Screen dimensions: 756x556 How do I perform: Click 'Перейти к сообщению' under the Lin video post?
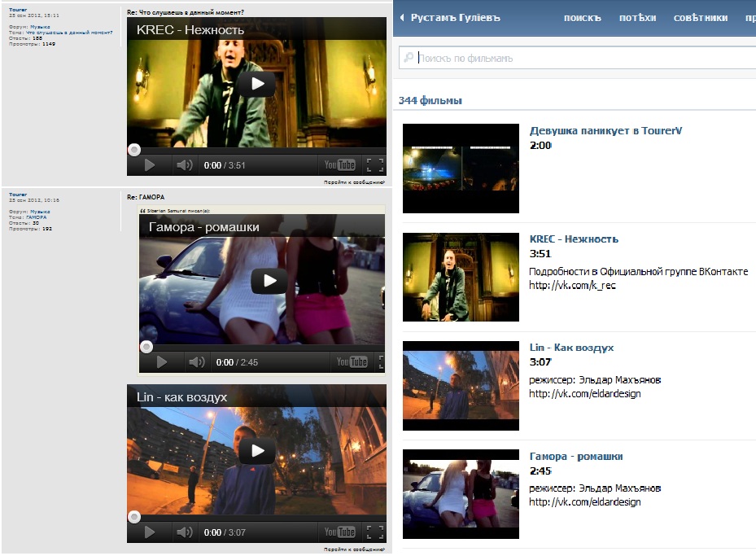pyautogui.click(x=354, y=549)
